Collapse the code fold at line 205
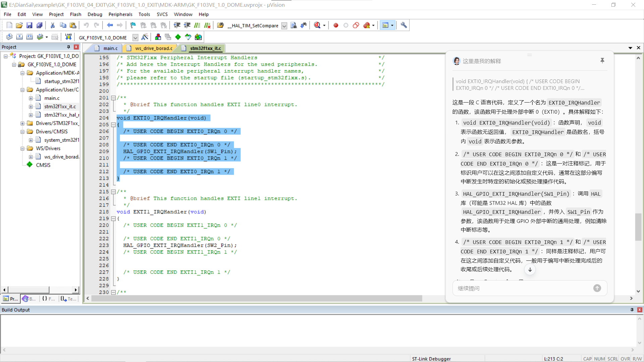Screen dimensions: 644x362 113,125
